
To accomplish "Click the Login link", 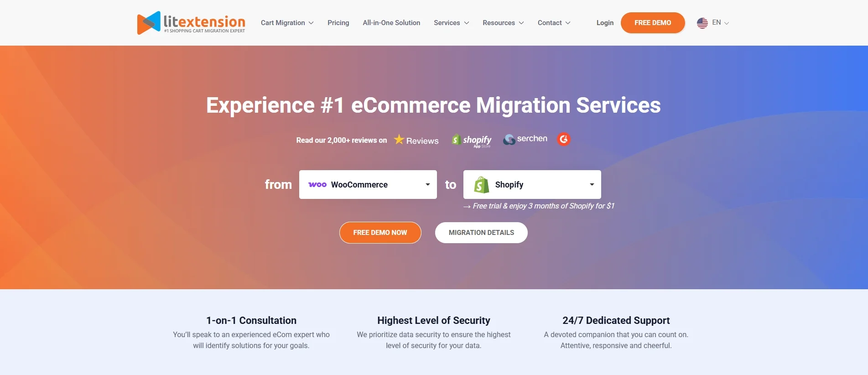I will tap(605, 23).
